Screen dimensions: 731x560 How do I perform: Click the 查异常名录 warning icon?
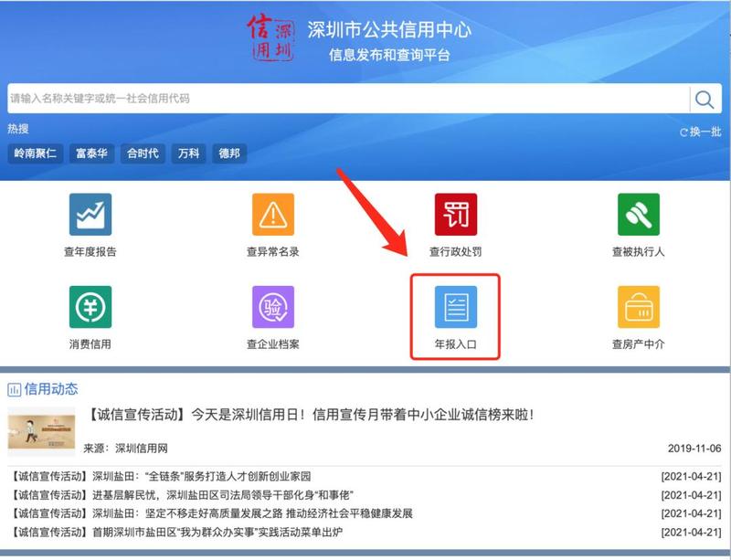coord(273,216)
